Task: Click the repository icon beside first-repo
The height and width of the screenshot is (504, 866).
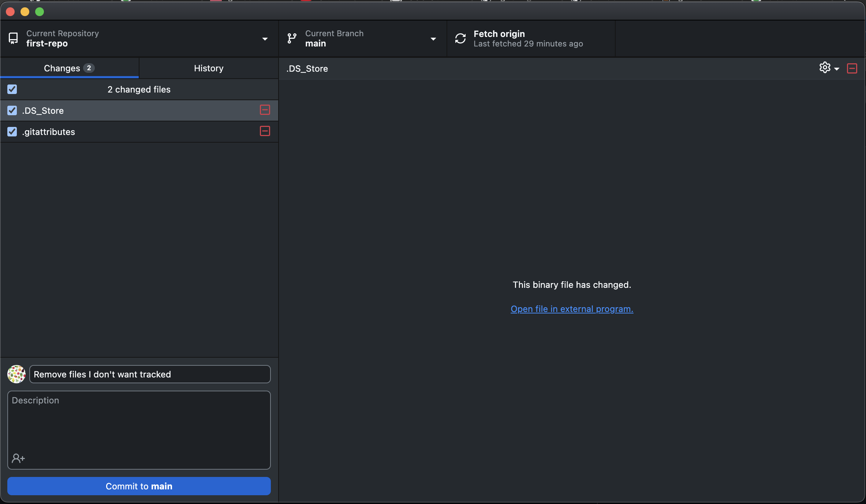Action: click(13, 38)
